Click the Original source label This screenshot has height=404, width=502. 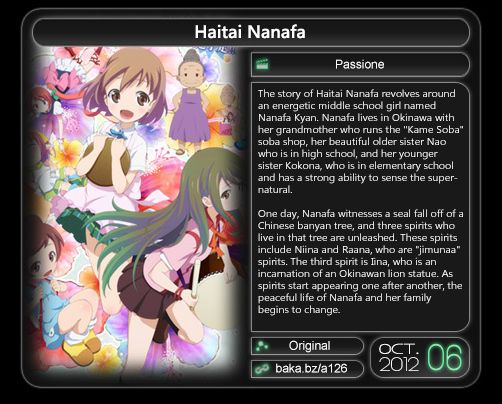[309, 346]
